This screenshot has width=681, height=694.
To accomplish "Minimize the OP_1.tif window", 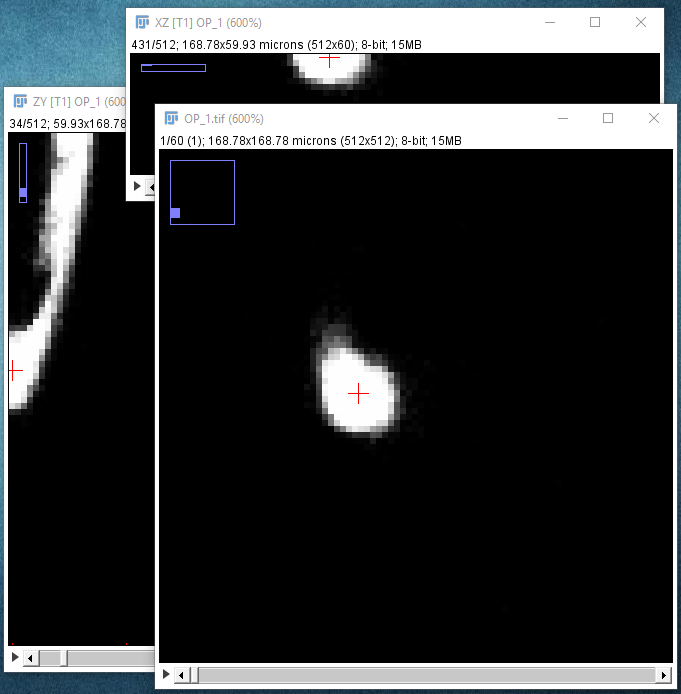I will (x=563, y=118).
